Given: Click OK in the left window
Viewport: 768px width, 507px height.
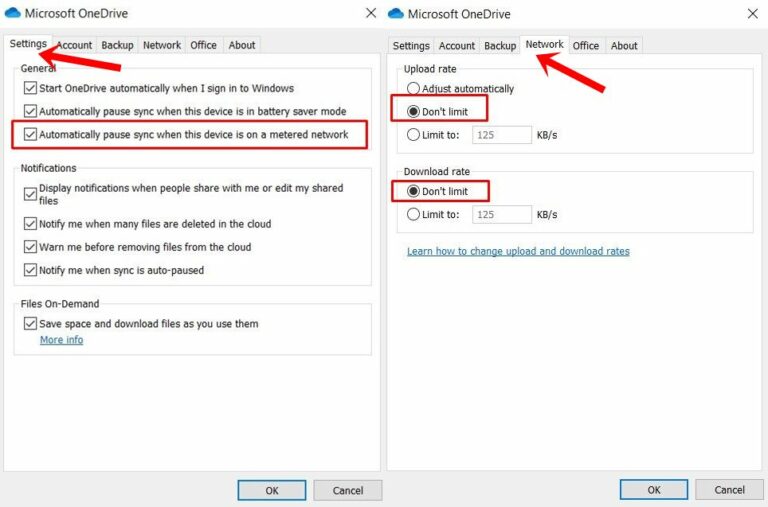Looking at the screenshot, I should [x=272, y=490].
